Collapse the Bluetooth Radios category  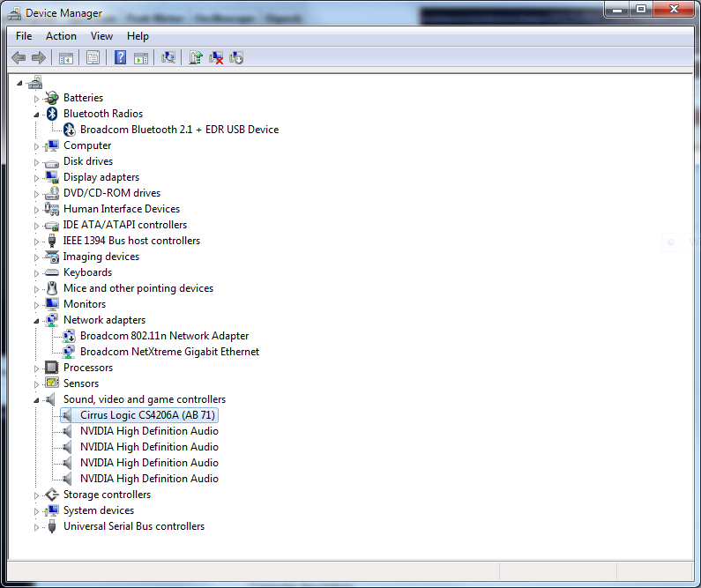37,114
